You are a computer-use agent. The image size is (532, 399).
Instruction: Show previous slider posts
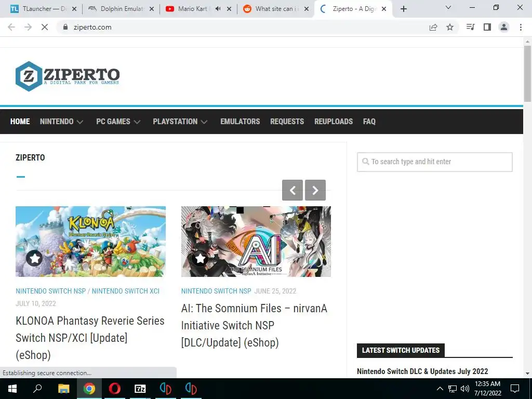[292, 190]
